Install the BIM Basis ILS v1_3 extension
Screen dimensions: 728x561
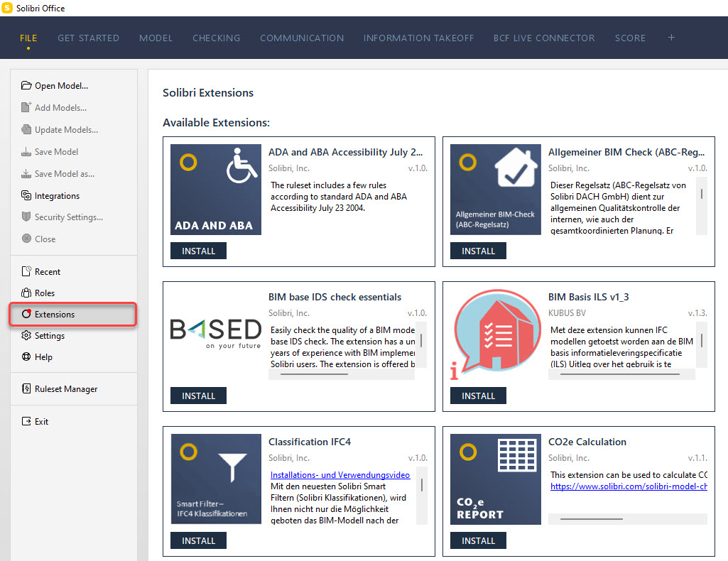click(478, 396)
